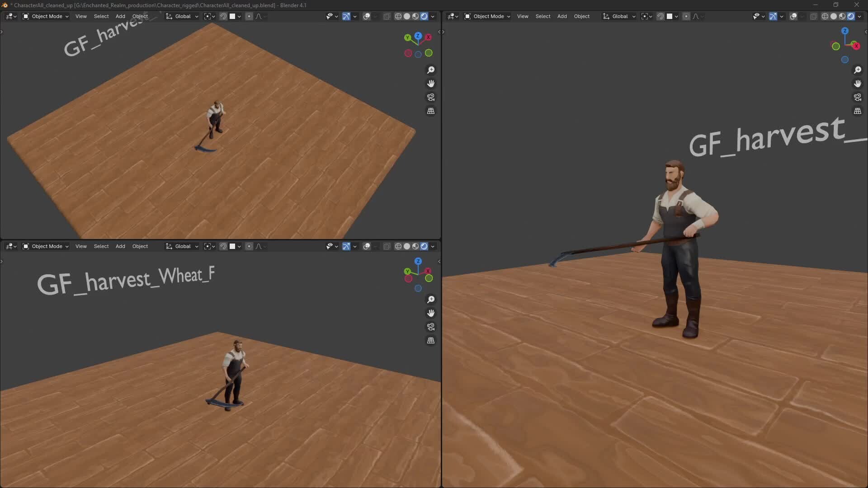
Task: Toggle the camera view icon in the top-left viewport
Action: 431,98
